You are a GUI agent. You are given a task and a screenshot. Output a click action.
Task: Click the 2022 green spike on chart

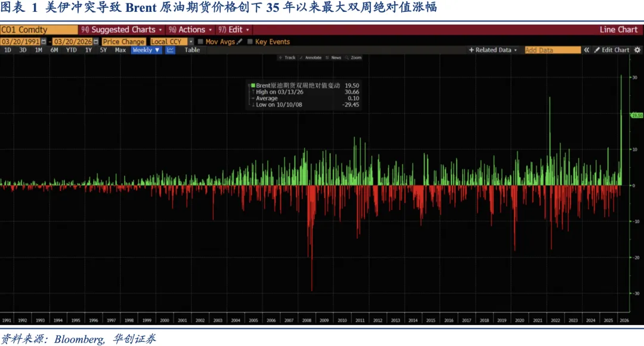coord(550,141)
